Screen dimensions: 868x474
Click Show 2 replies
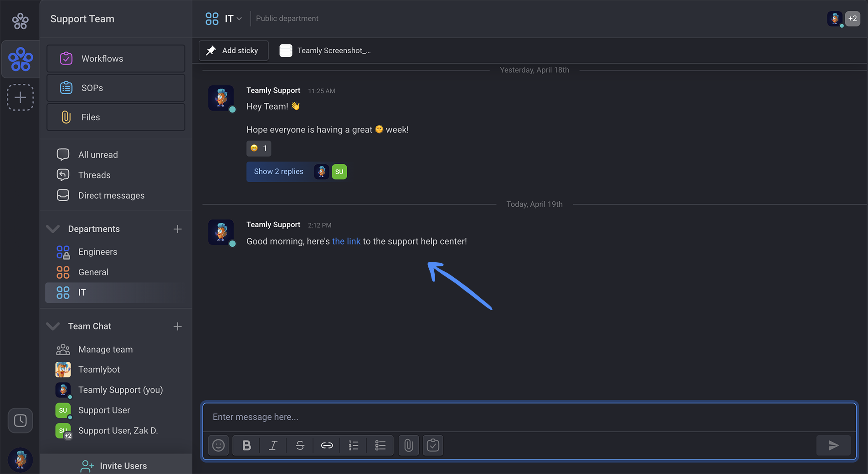point(278,172)
